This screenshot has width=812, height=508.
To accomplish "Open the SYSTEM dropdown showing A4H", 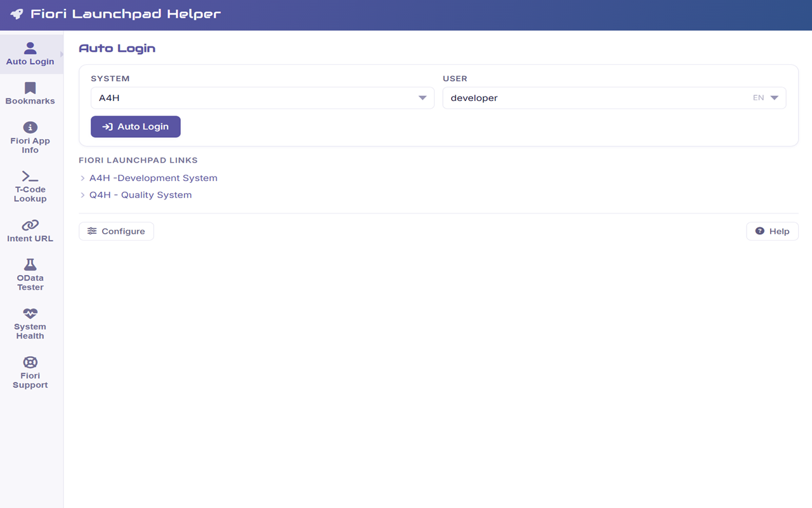I will [263, 98].
